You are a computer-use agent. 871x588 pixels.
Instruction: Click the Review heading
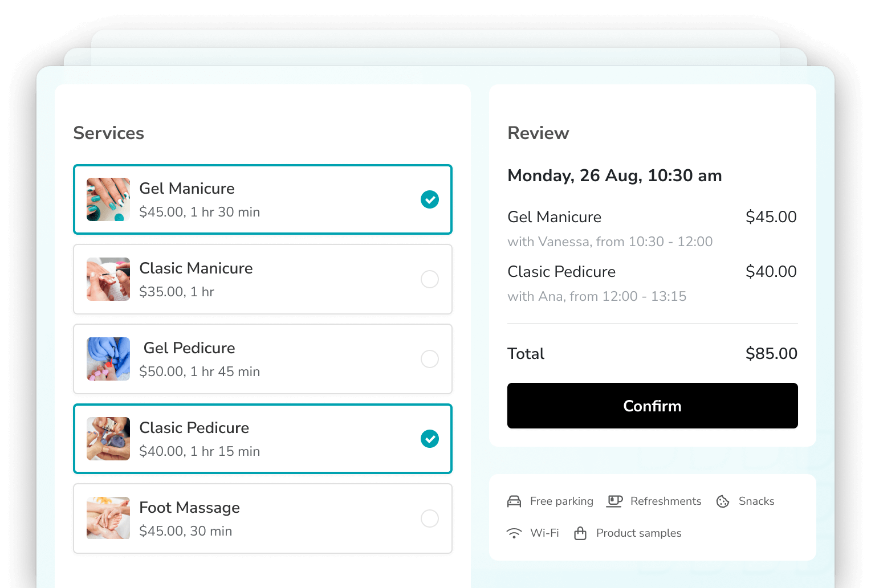[539, 133]
